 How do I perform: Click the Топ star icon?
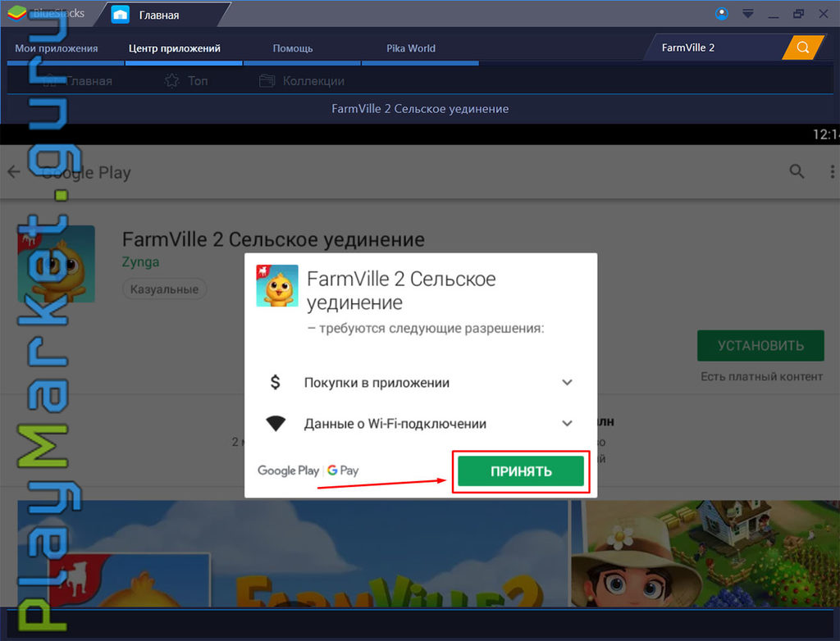[x=172, y=81]
